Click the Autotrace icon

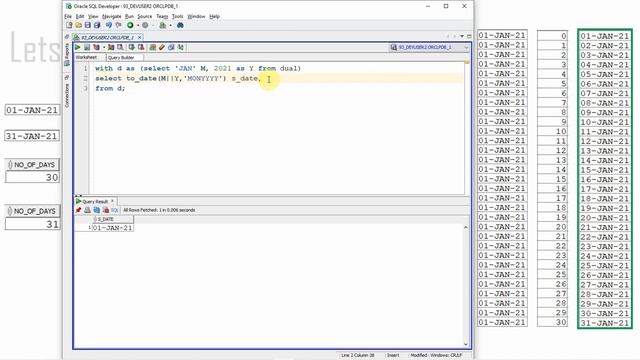111,47
